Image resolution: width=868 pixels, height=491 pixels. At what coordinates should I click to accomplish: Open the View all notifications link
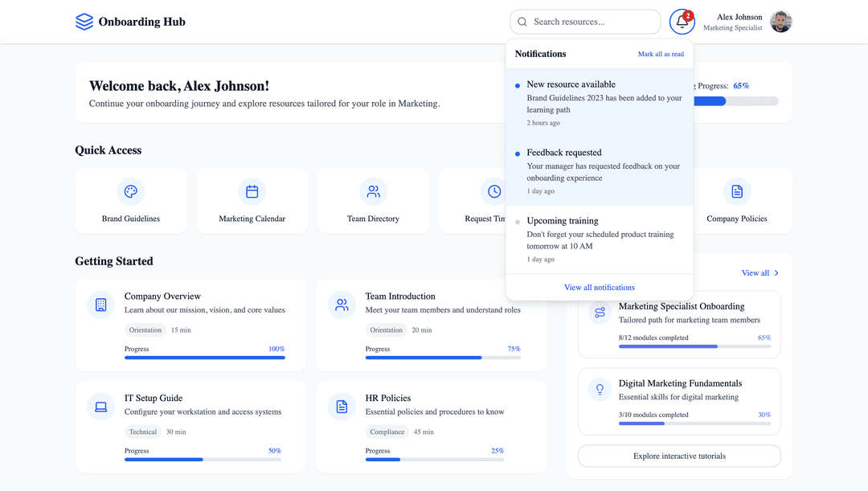coord(599,288)
